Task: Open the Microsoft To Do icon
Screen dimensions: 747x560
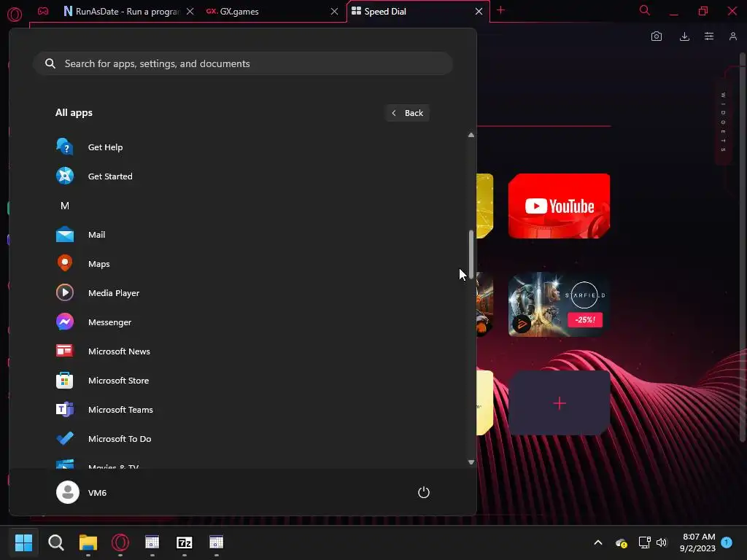Action: point(65,438)
